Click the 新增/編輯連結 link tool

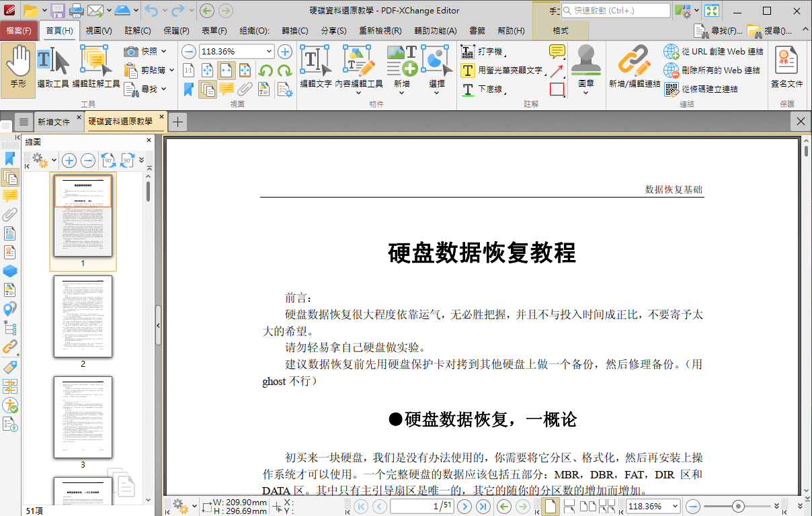click(x=634, y=68)
